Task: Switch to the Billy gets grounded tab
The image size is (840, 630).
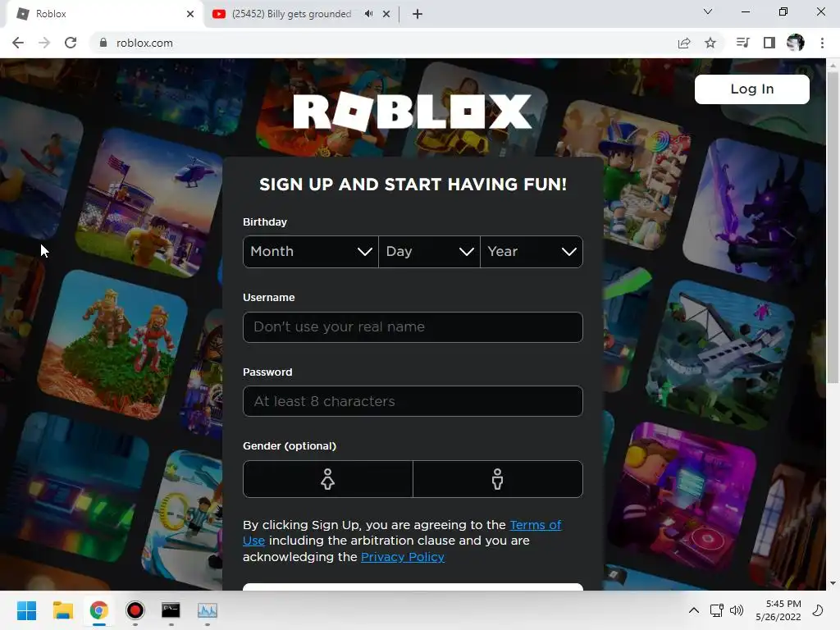Action: coord(302,14)
